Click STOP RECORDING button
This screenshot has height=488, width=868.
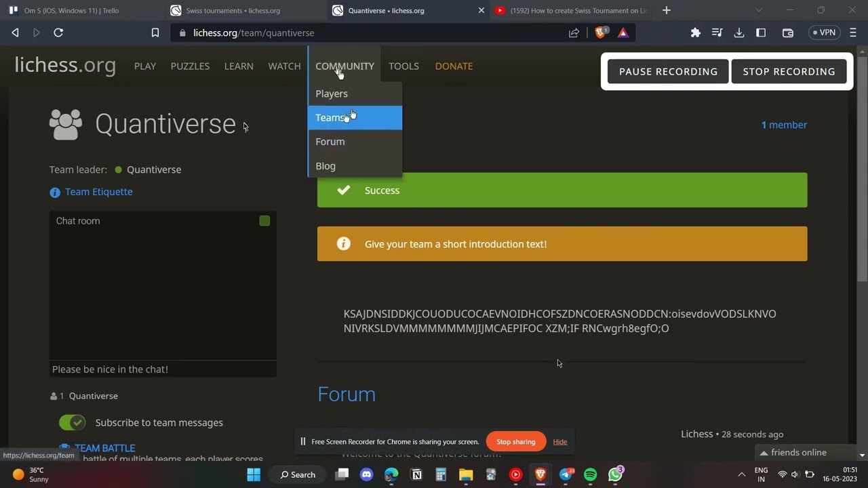point(789,71)
